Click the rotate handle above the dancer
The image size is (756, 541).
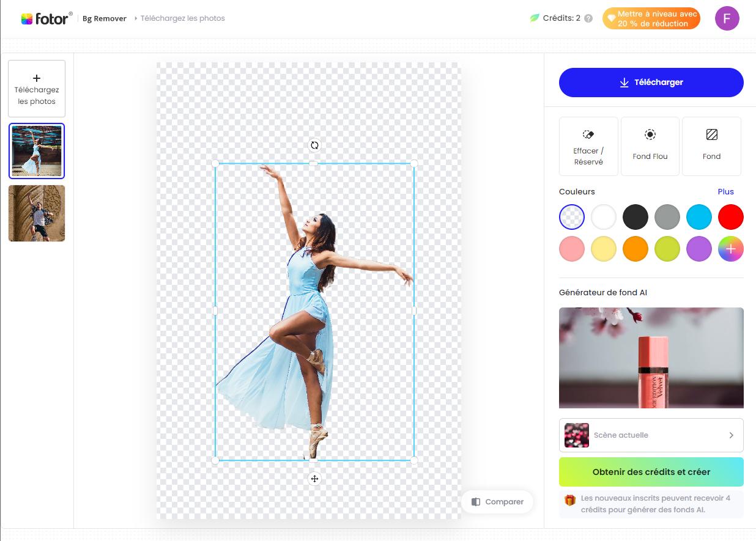[314, 145]
